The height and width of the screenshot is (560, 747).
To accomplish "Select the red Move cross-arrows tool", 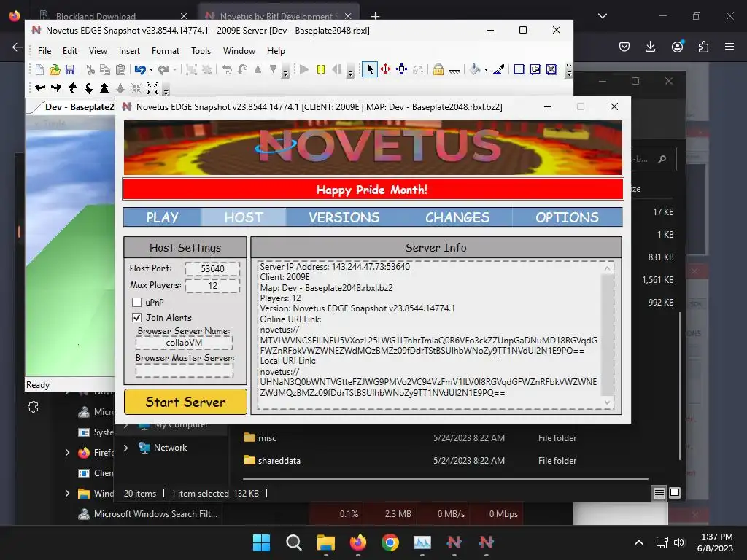I will coord(386,69).
